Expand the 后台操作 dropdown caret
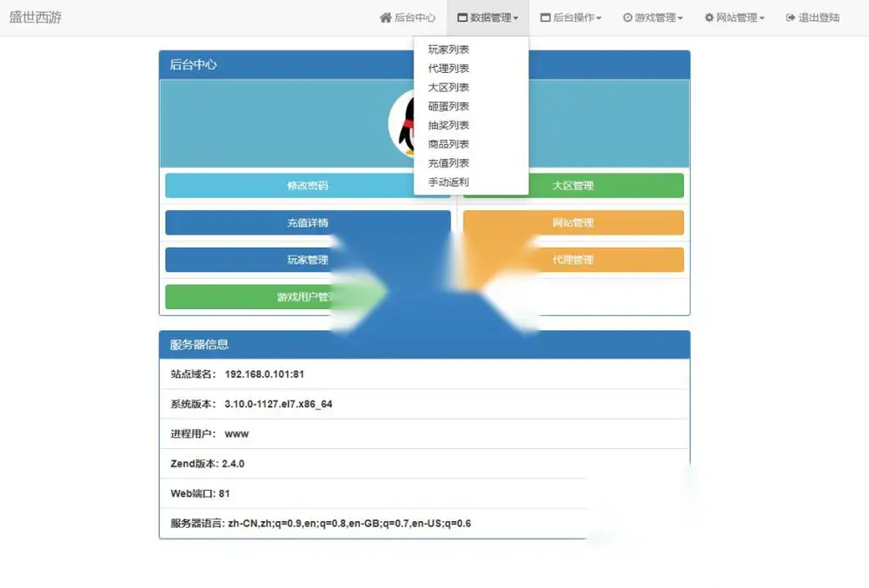Image resolution: width=869 pixels, height=588 pixels. coord(599,18)
